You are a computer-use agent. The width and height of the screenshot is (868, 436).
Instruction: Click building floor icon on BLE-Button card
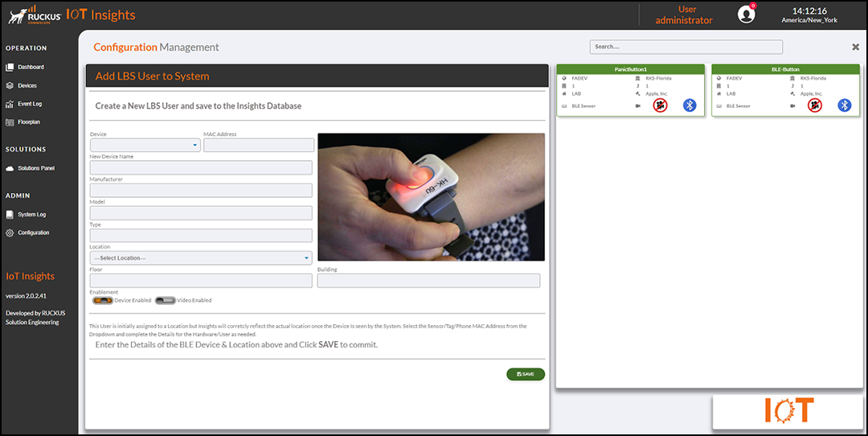pos(719,86)
